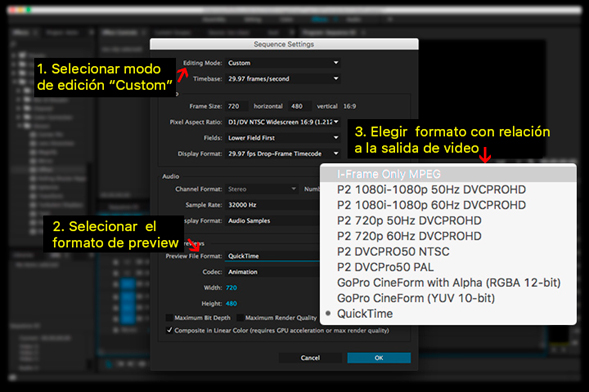Viewport: 589px width, 392px height.
Task: Click the Sequence Settings dialog title bar
Action: (x=284, y=44)
